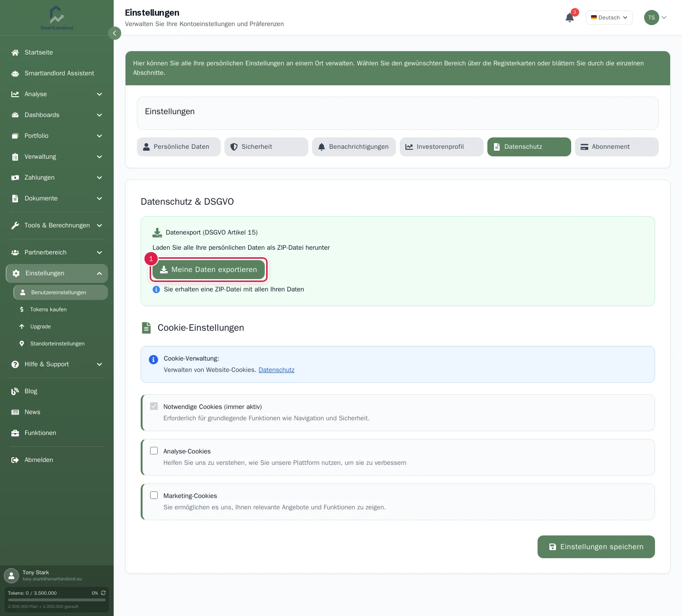Click the Hilfe & Support question icon
This screenshot has width=682, height=616.
pos(15,364)
